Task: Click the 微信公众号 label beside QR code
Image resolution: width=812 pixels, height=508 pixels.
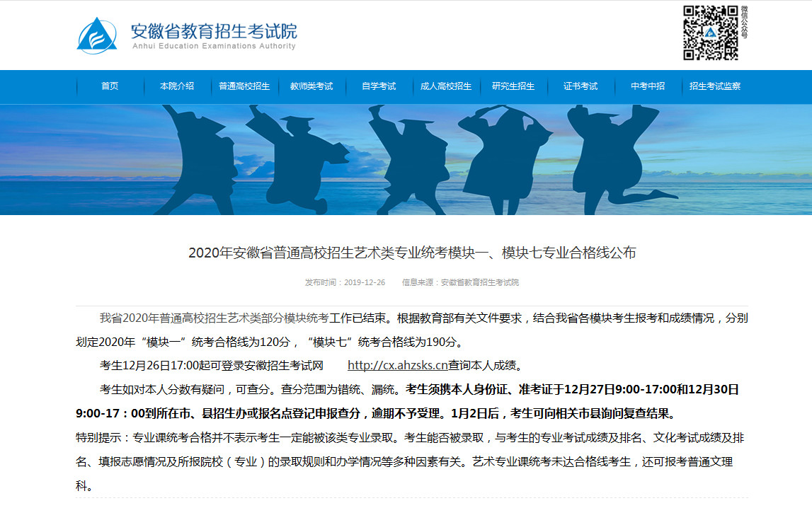Action: (744, 22)
